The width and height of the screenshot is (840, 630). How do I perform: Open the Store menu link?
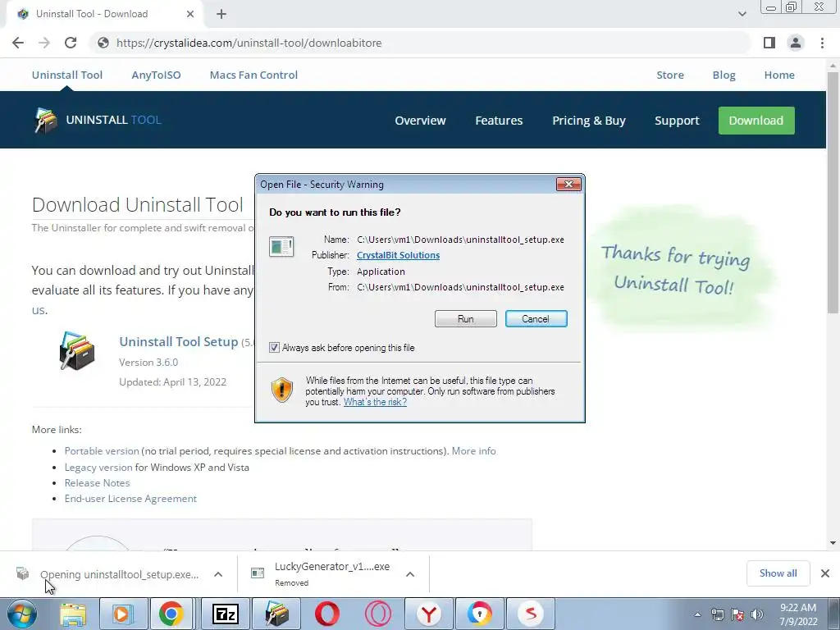click(670, 75)
